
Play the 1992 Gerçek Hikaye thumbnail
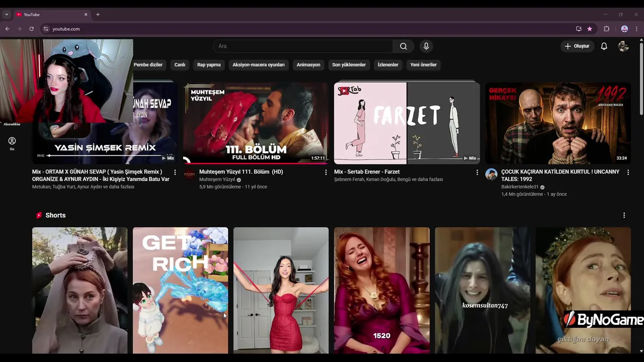558,123
